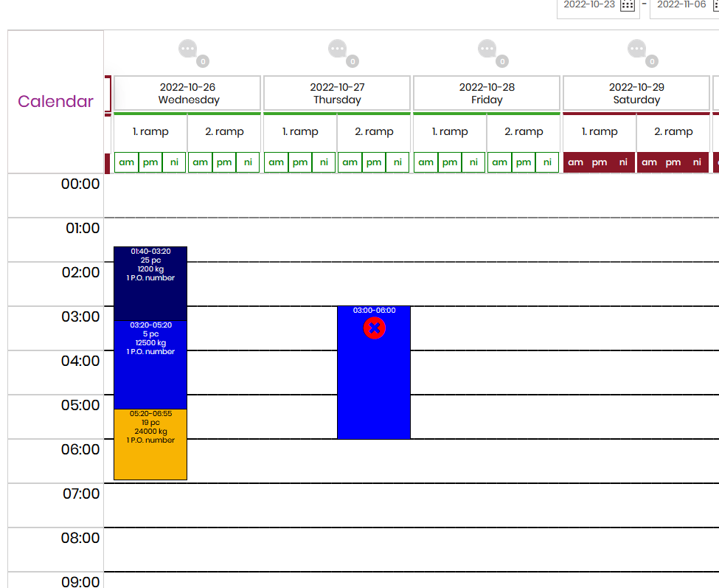
Task: Select the 2022-10-26 Wednesday day header
Action: pyautogui.click(x=188, y=93)
